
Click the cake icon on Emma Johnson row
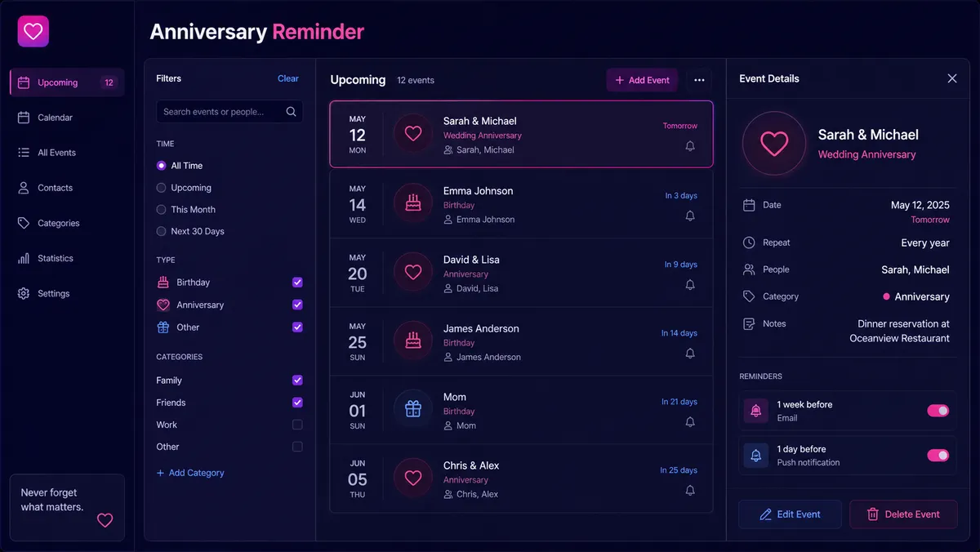[x=413, y=203]
